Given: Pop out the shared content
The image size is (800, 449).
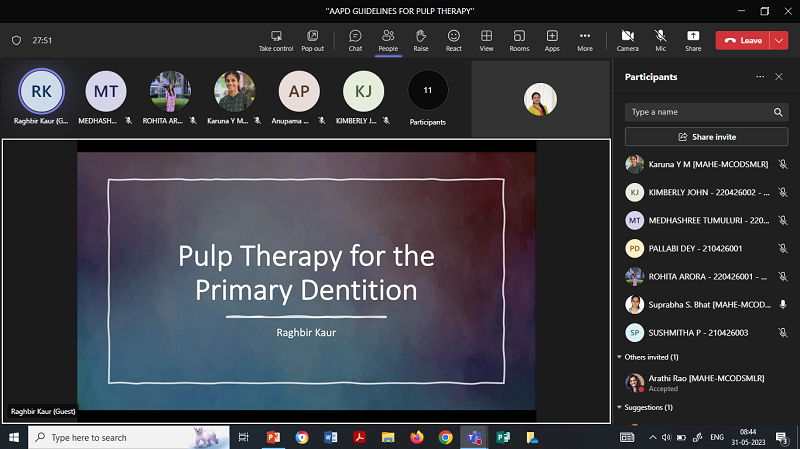Looking at the screenshot, I should [x=312, y=40].
